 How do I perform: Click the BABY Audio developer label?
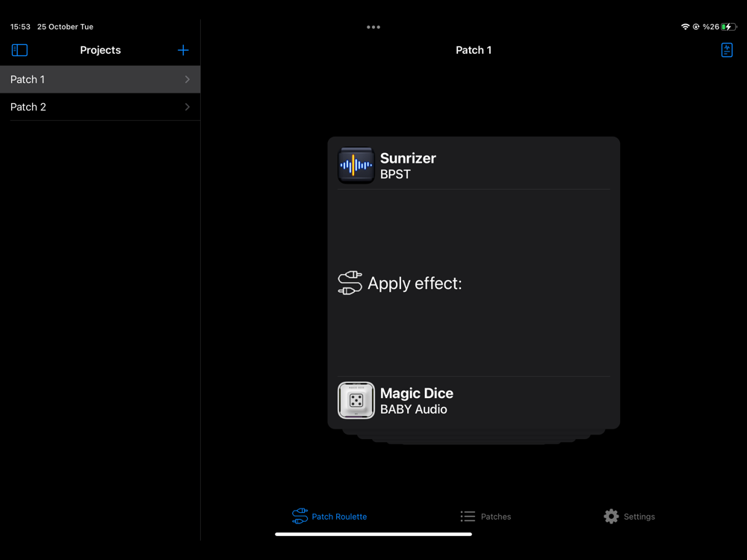coord(414,409)
